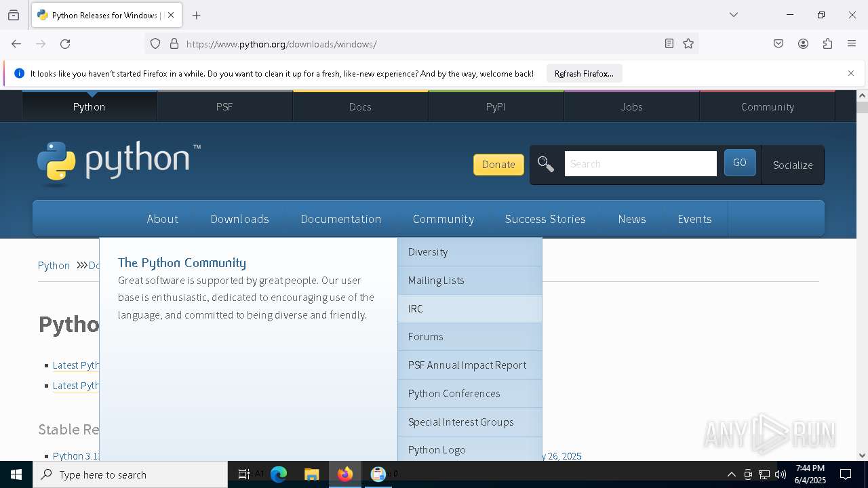Open the News navigation menu

click(x=632, y=219)
